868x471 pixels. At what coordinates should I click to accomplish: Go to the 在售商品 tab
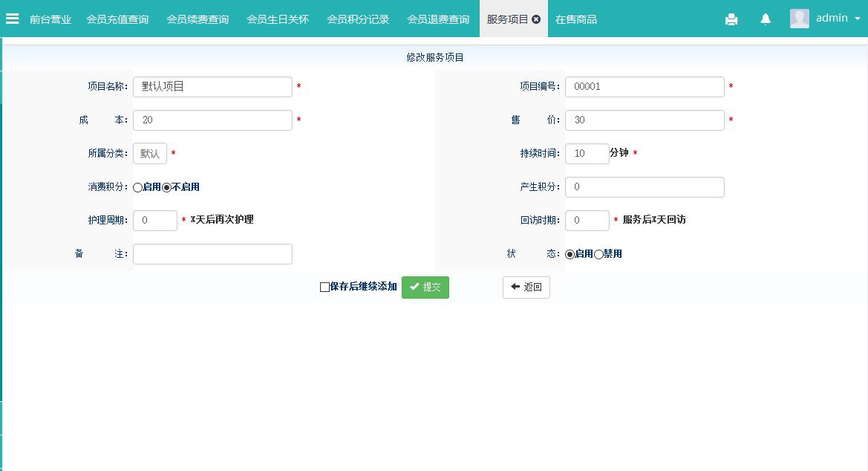(x=576, y=19)
